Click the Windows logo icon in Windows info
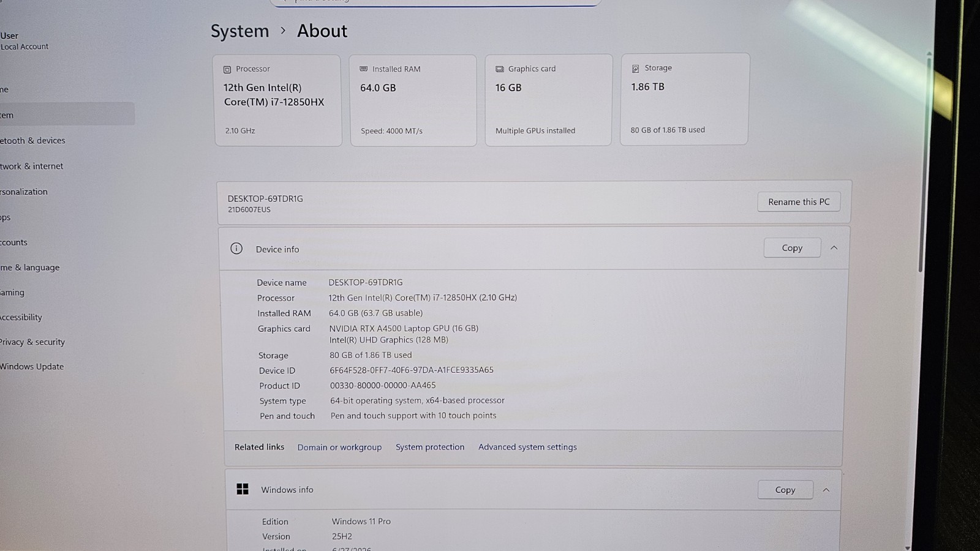The width and height of the screenshot is (980, 551). pos(243,489)
